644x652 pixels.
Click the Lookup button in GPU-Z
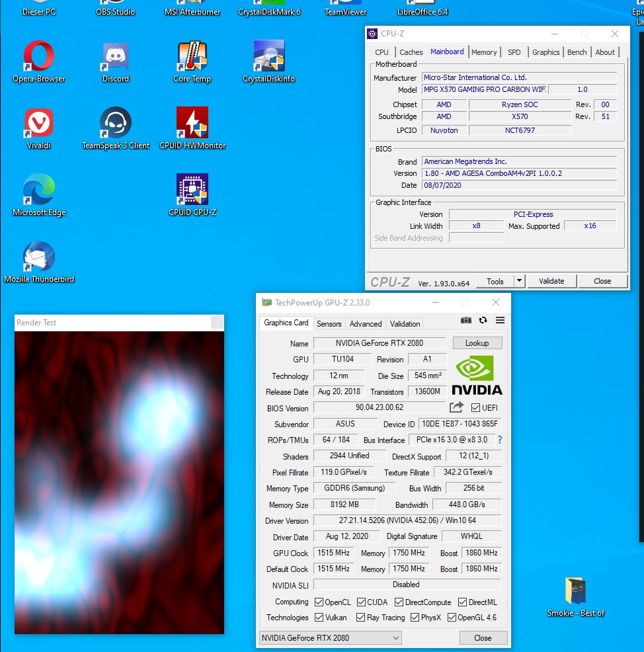click(477, 343)
